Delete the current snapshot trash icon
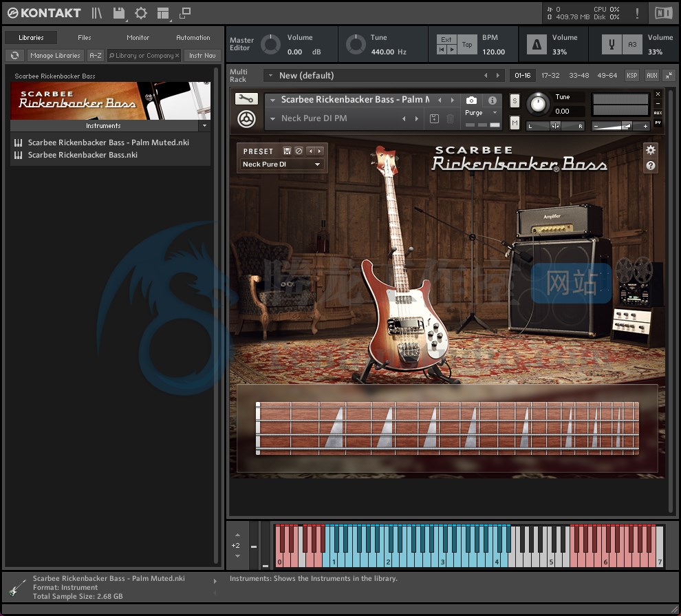Screen dimensions: 681x616 tap(451, 118)
